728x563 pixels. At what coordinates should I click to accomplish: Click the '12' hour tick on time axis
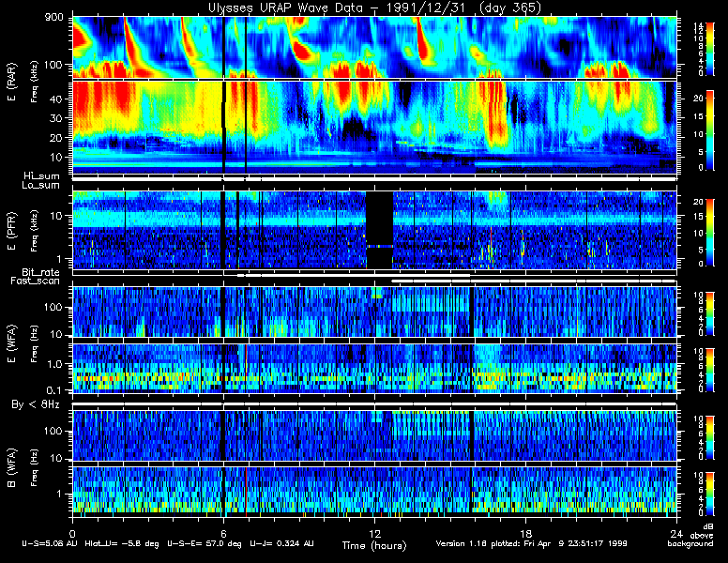coord(374,533)
